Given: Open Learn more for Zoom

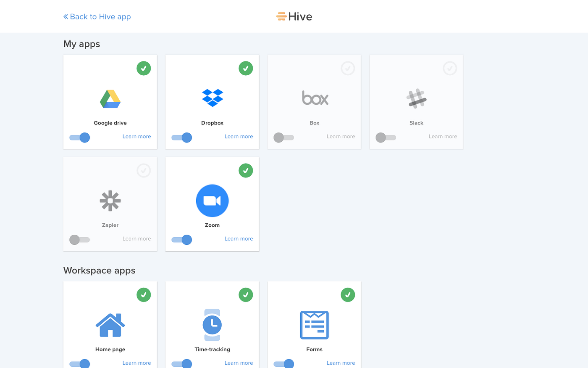Looking at the screenshot, I should tap(239, 238).
